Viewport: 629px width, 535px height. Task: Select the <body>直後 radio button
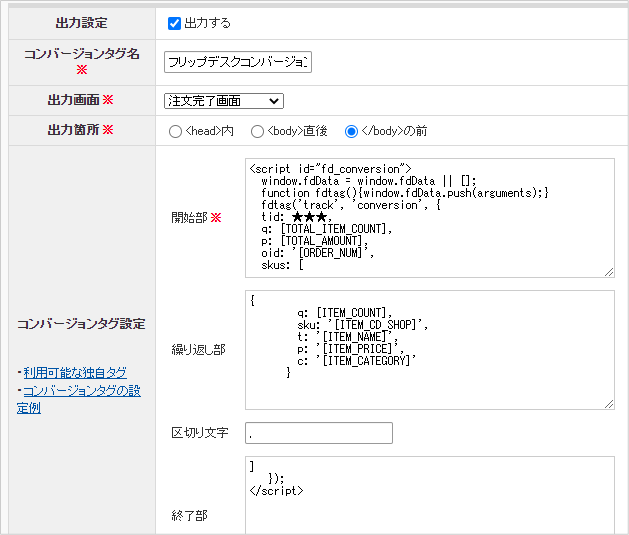click(257, 132)
